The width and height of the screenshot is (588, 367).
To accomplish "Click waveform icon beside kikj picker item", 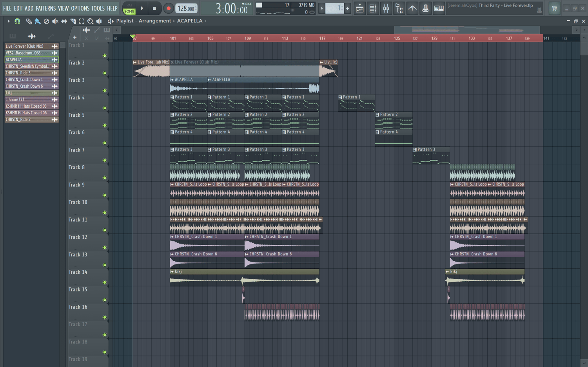I will point(54,93).
